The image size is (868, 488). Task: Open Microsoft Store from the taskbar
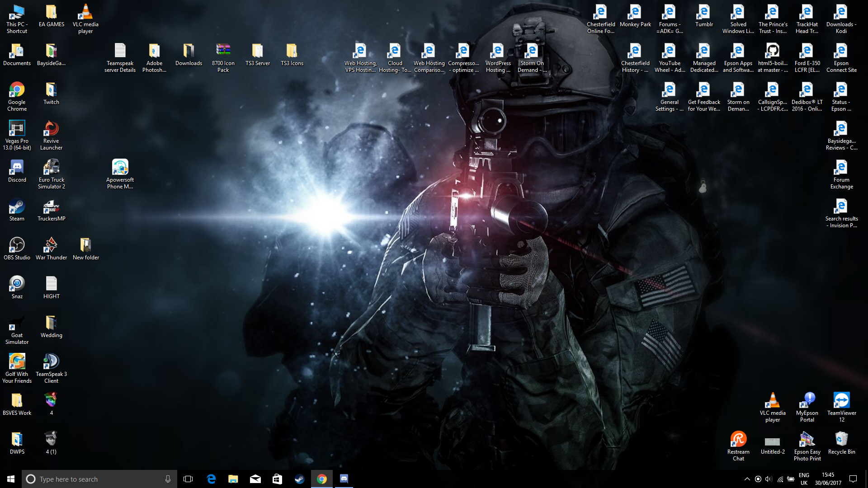point(277,479)
